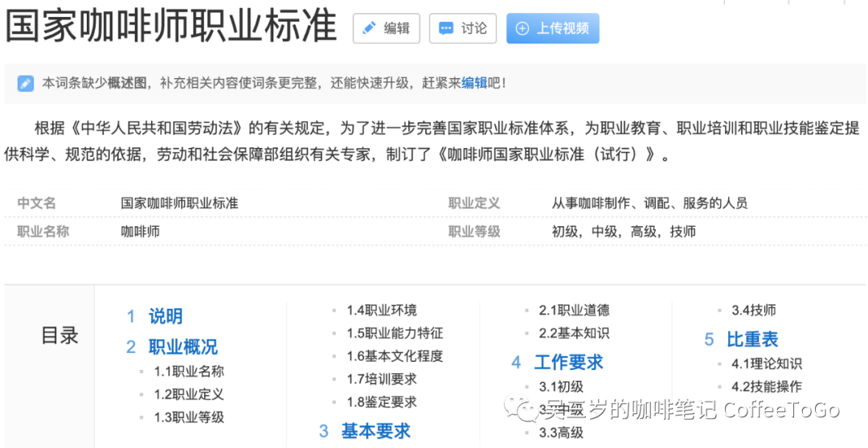Click the 咖啡师 value under 职业名称
Viewport: 868px width, 448px height.
coord(140,232)
